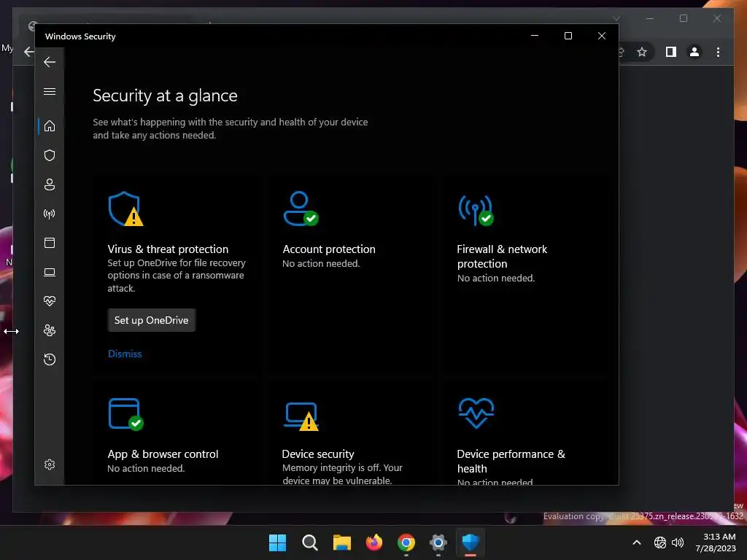Open taskbar Search
The image size is (747, 560).
(309, 542)
